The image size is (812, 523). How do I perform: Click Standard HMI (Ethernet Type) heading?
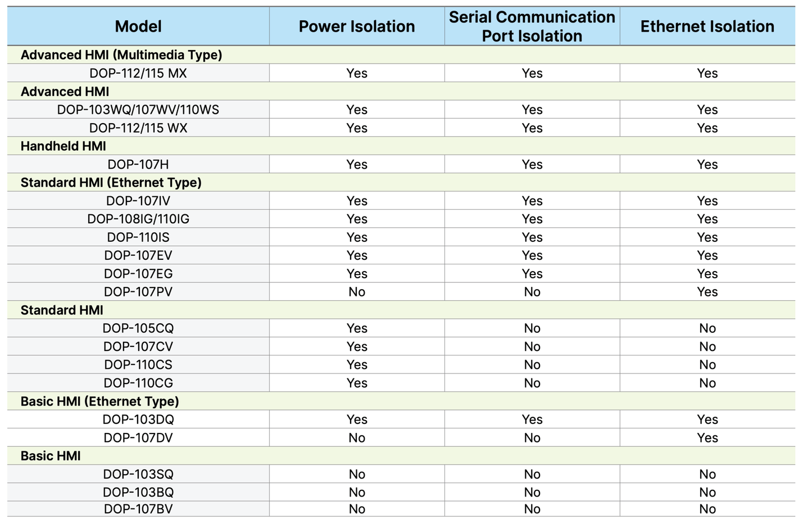pos(111,183)
